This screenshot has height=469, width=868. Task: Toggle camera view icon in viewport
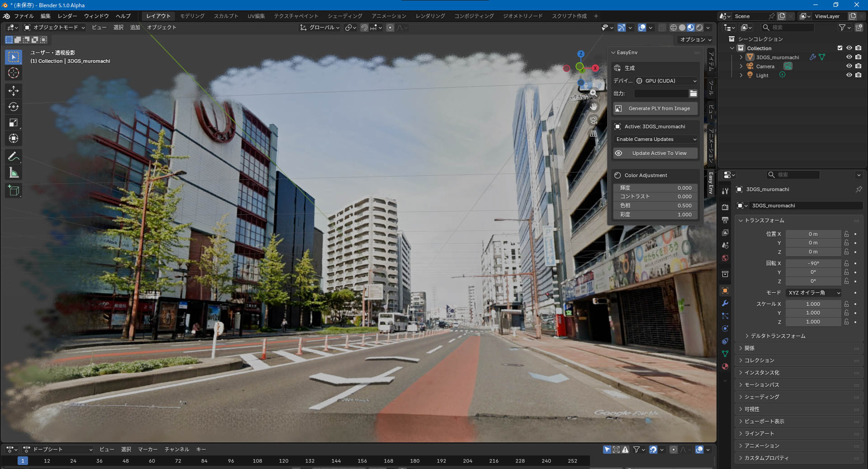[x=593, y=120]
